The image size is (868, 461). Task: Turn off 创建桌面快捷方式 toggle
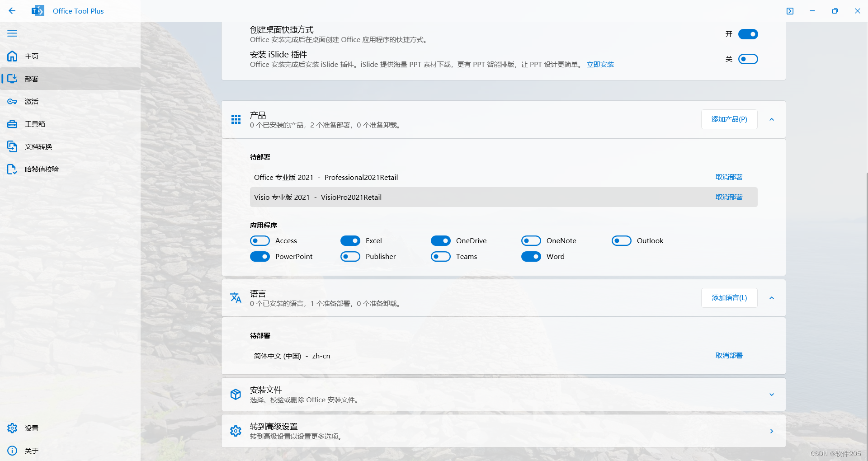(748, 34)
